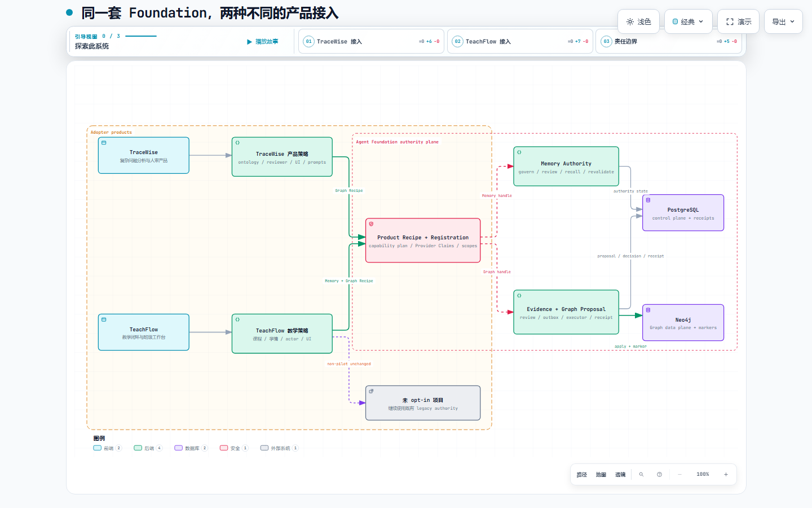
Task: Select the 未 opt-in 项目 node
Action: coord(423,403)
